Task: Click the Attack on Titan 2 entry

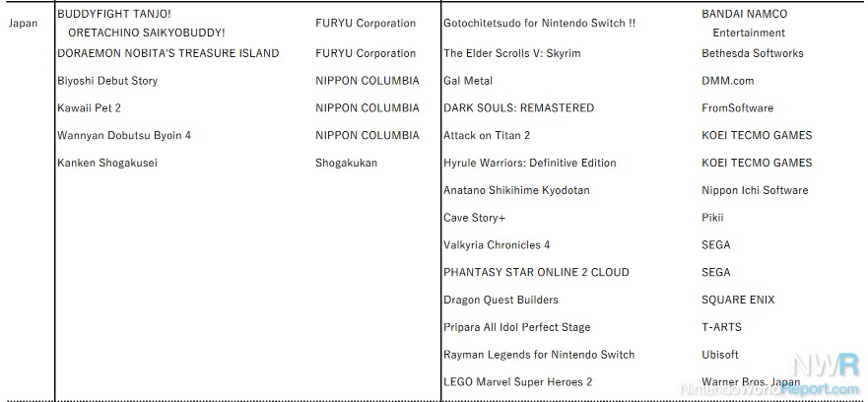Action: (487, 135)
